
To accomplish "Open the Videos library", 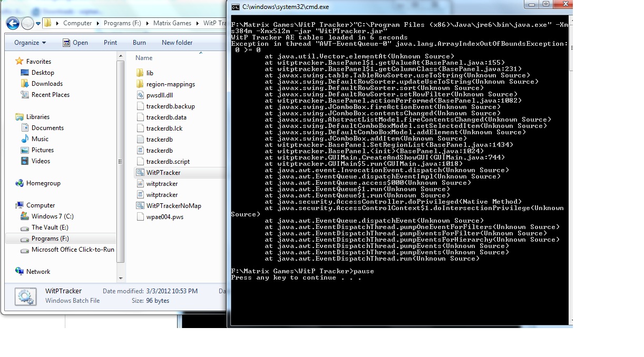I will point(35,161).
